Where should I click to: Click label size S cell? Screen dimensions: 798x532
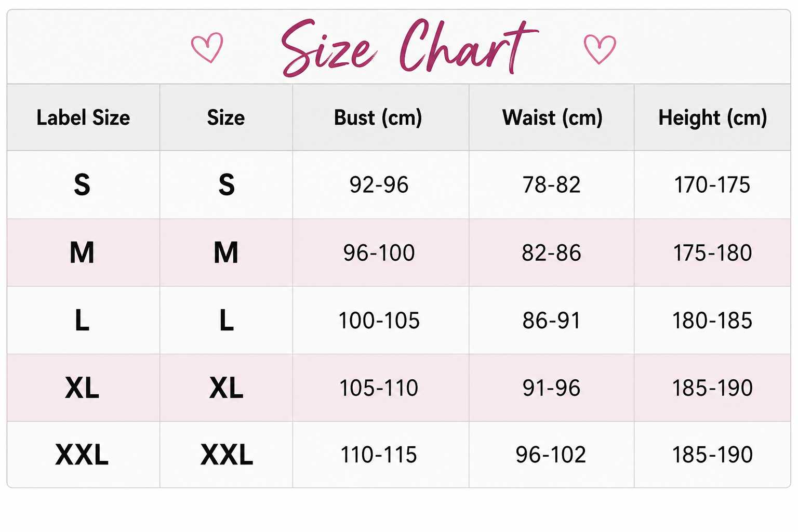[x=82, y=185]
